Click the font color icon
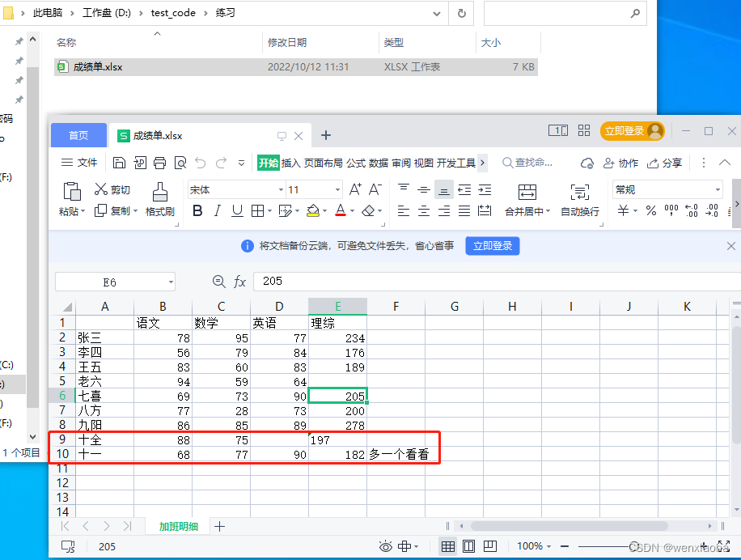Screen dimensions: 741x560 point(341,210)
